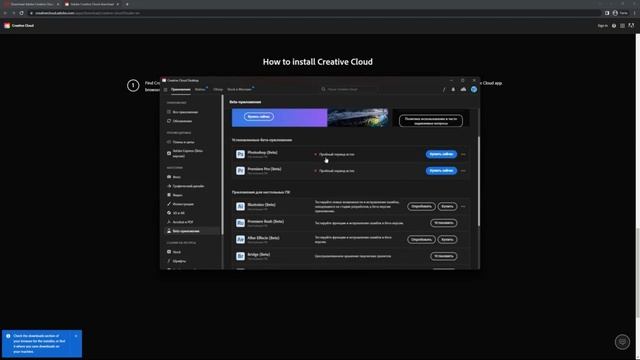Image resolution: width=640 pixels, height=360 pixels.
Task: Click blue buy-now button for Premiere Pro (Beta)
Action: pyautogui.click(x=441, y=171)
